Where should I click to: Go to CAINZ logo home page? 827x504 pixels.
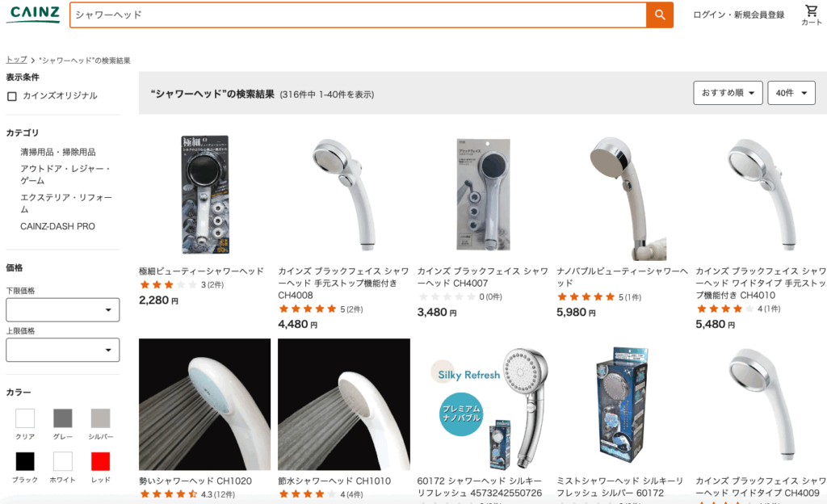pos(35,15)
